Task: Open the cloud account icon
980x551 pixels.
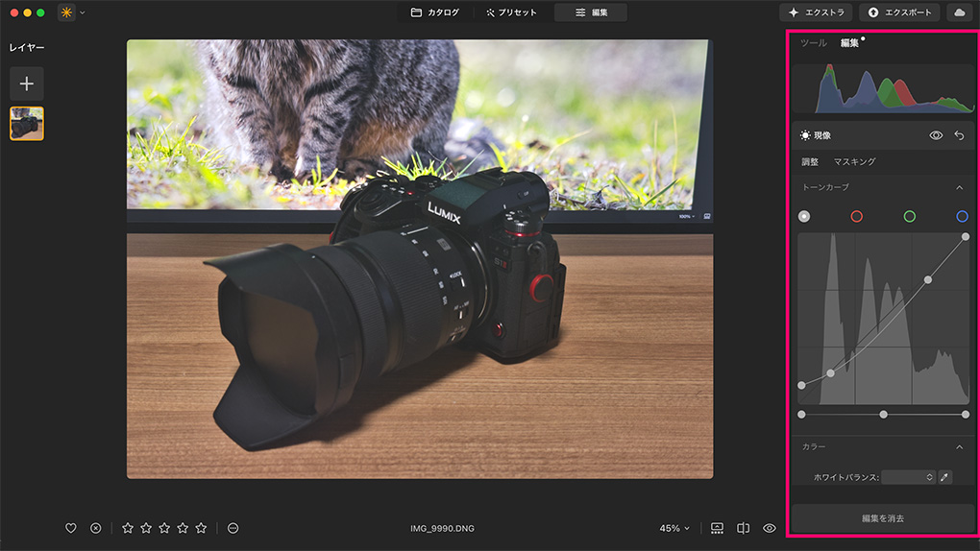Action: click(960, 12)
